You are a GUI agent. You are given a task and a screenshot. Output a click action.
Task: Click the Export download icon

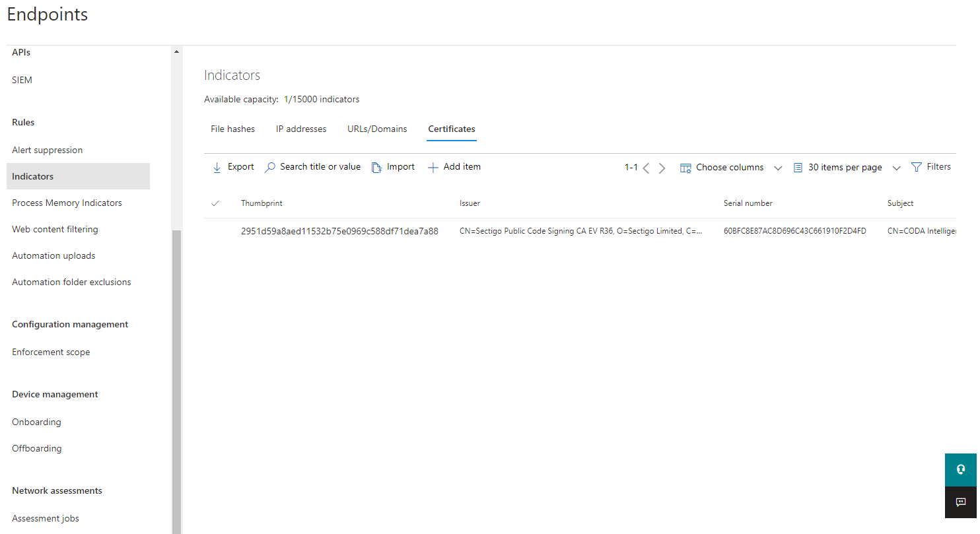(x=217, y=167)
